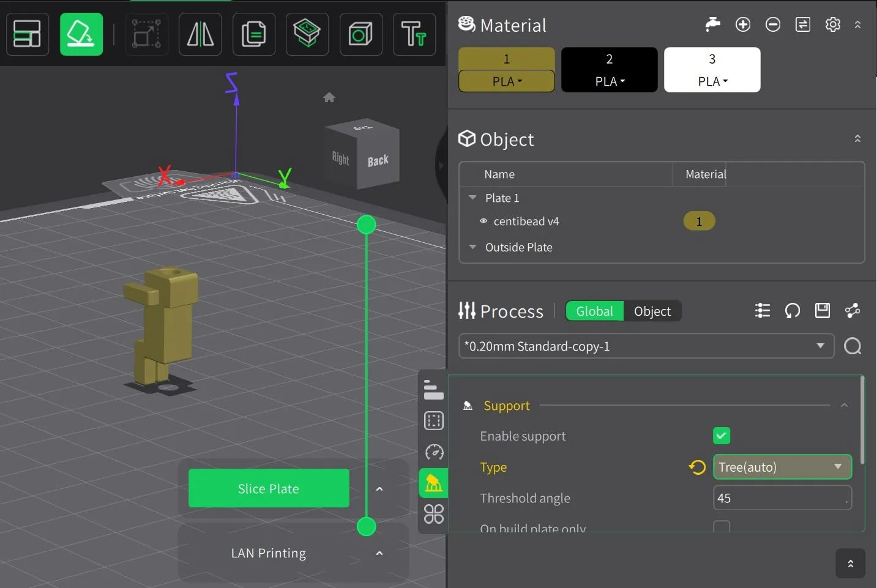Click the remove material minus icon
Screen dimensions: 877x588
click(773, 24)
